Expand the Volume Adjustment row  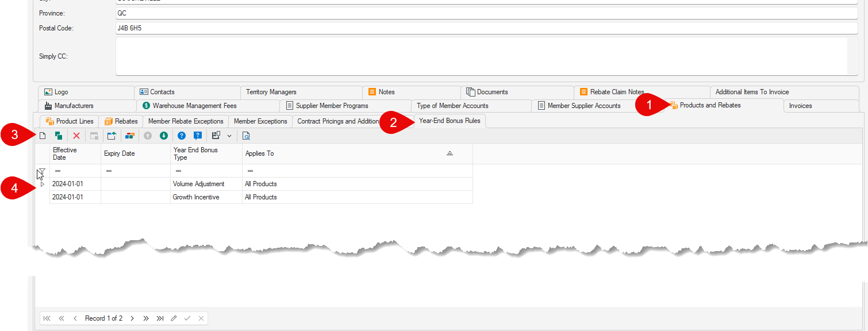click(42, 184)
